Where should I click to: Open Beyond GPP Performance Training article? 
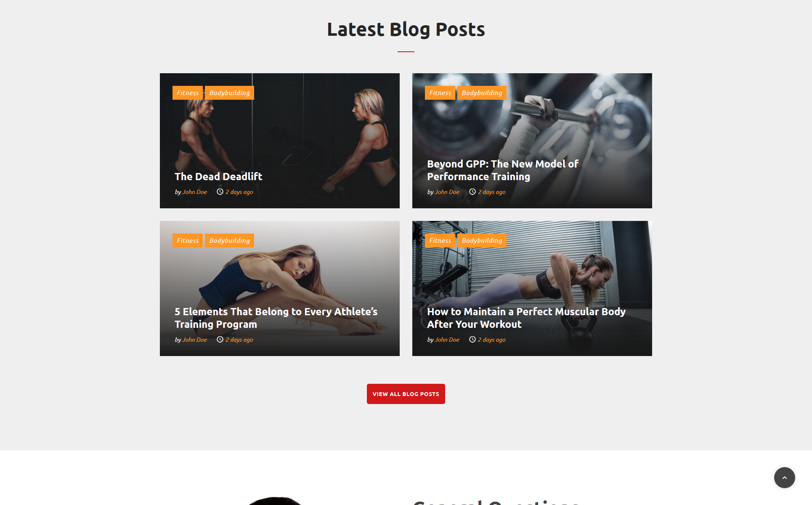(503, 170)
